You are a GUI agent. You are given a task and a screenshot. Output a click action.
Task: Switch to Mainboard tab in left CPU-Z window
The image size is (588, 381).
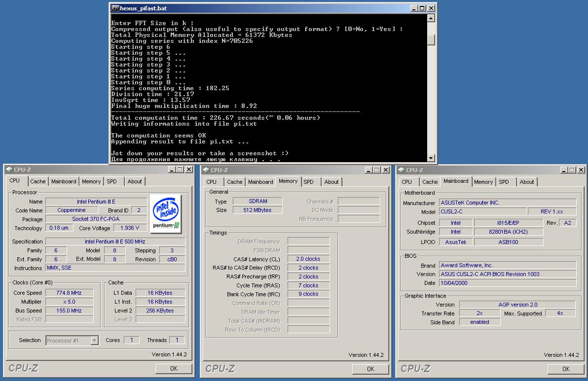tap(64, 182)
